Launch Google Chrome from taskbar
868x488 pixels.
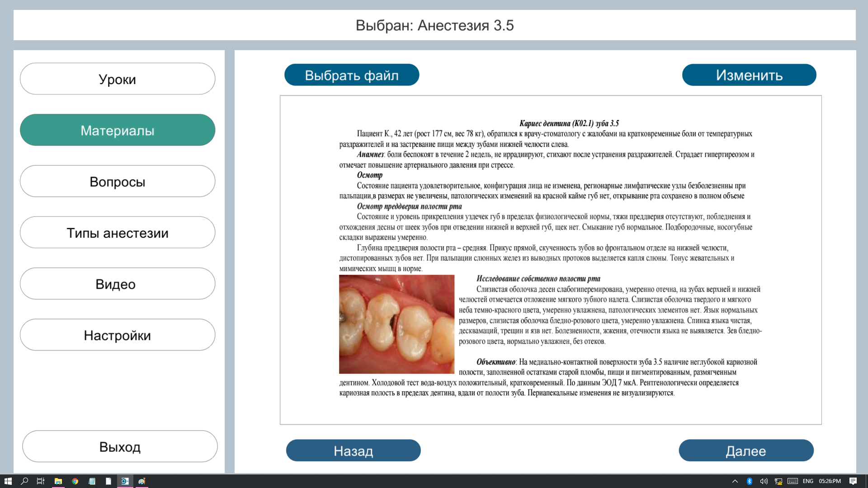pyautogui.click(x=75, y=481)
